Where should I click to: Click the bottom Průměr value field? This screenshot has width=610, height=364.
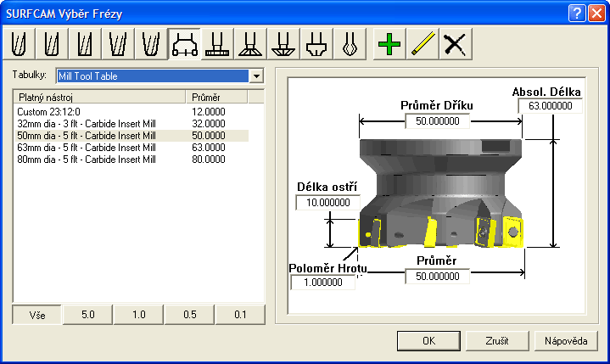coord(438,277)
